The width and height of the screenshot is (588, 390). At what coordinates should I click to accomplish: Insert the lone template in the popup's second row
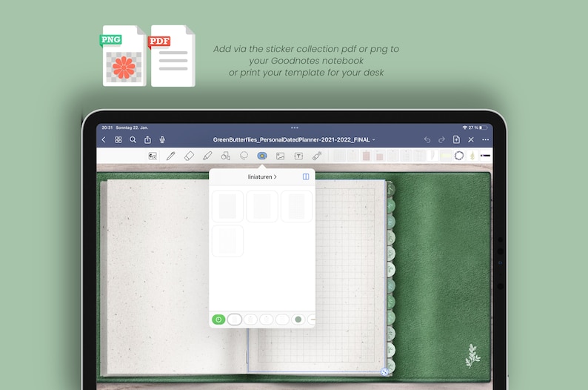pos(227,241)
